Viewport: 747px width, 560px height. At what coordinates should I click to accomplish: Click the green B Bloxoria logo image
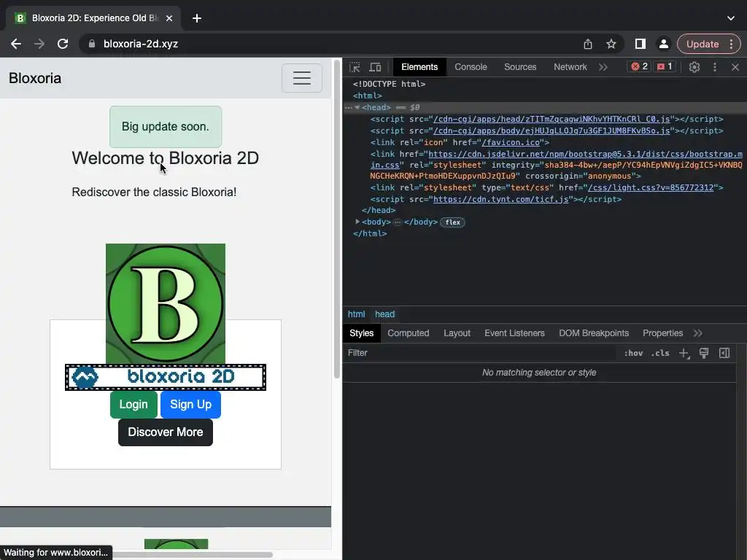pyautogui.click(x=166, y=304)
